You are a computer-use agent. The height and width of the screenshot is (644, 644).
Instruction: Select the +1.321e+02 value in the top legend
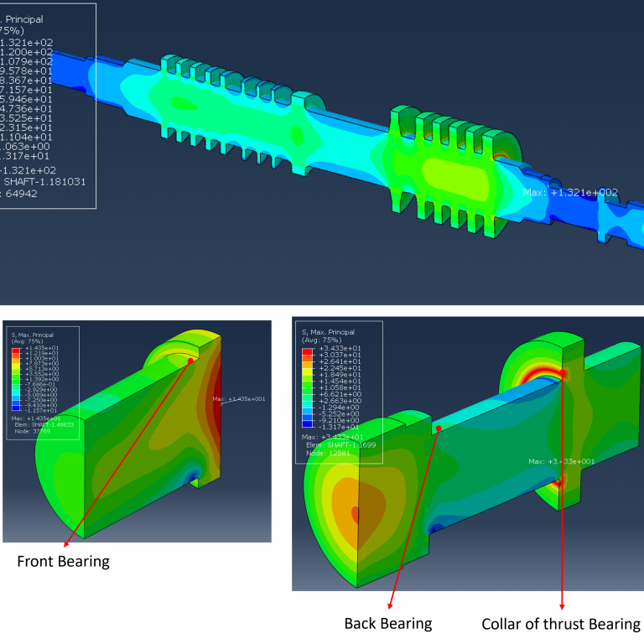pyautogui.click(x=25, y=43)
